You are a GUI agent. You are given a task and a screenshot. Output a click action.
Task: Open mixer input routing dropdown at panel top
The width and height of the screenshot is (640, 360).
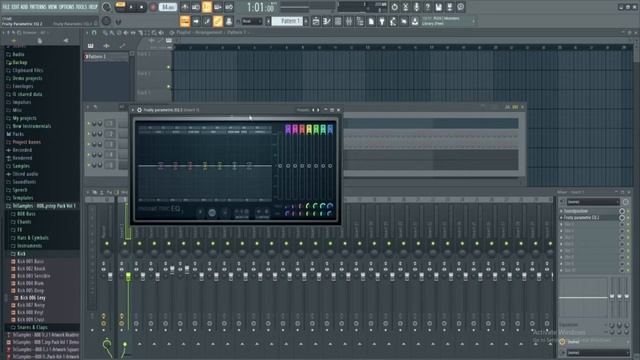593,202
